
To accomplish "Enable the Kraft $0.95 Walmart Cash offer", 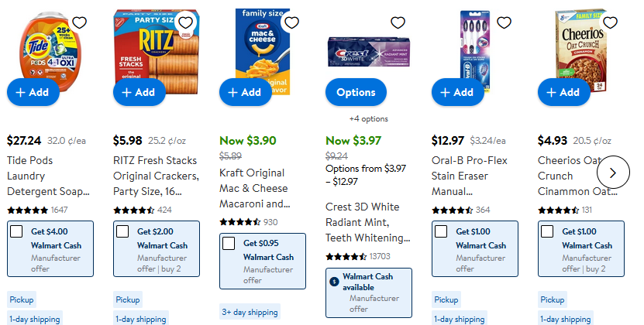I will point(229,244).
